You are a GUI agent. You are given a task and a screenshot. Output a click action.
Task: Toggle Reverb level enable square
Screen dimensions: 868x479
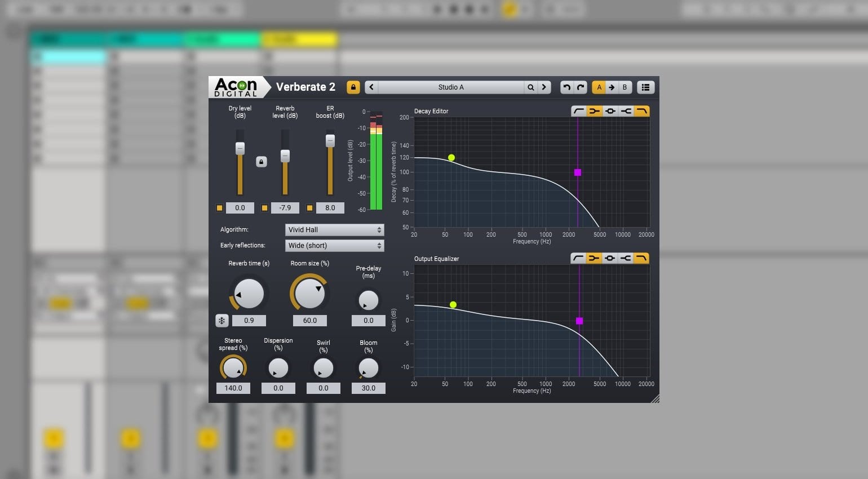click(x=265, y=208)
